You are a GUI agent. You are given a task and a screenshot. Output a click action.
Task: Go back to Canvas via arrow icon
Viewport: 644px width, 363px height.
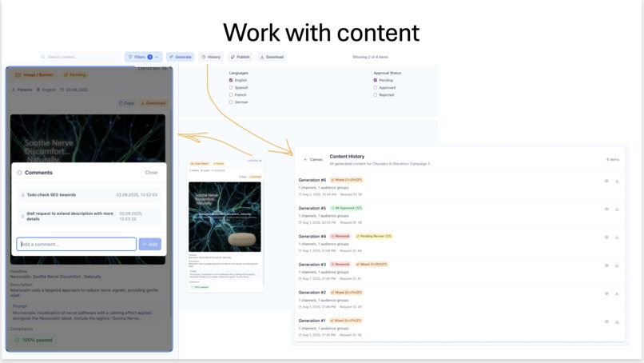[305, 159]
